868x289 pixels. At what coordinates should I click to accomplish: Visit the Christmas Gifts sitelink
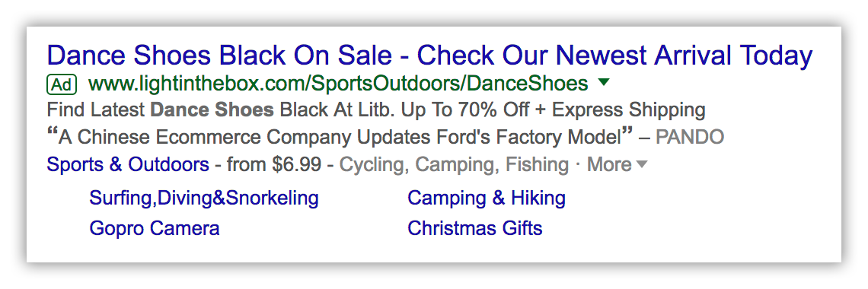point(475,228)
